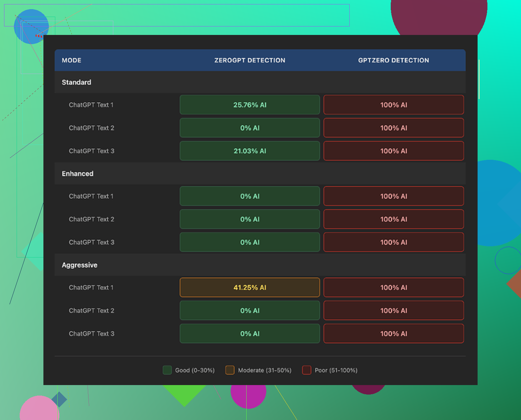Click ZeroGPT 0% AI cell for Standard Text 2
The height and width of the screenshot is (420, 521).
250,128
